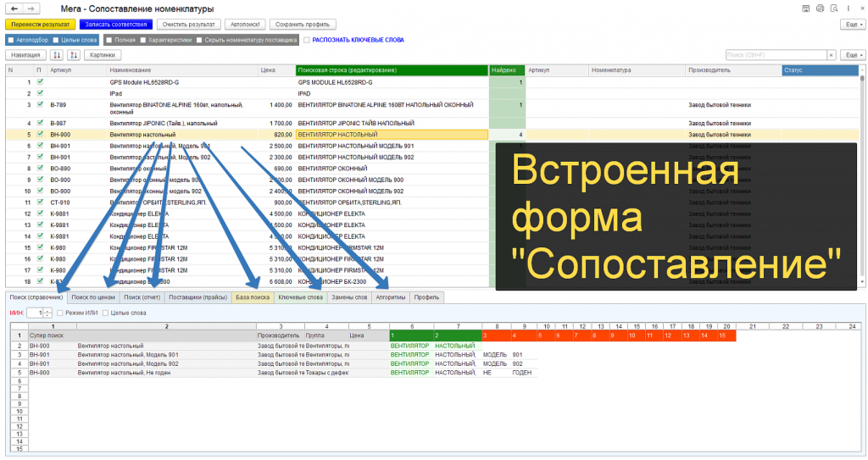
Task: Select the База поиска tab
Action: point(253,297)
